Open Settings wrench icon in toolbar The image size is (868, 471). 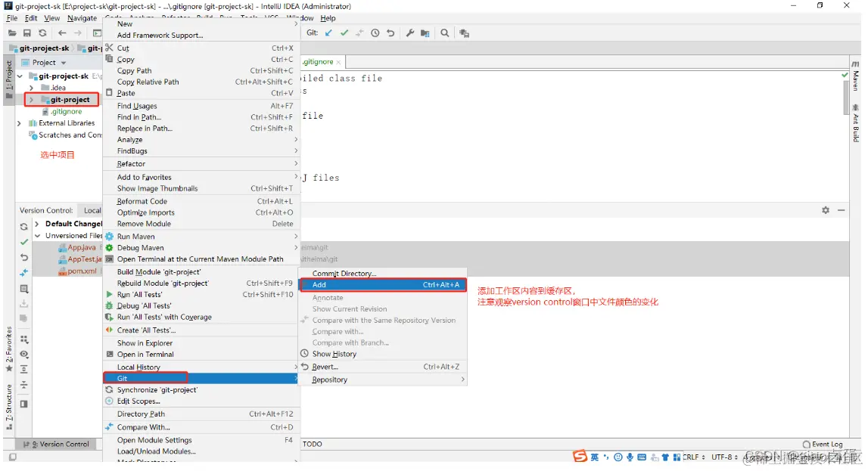click(409, 33)
